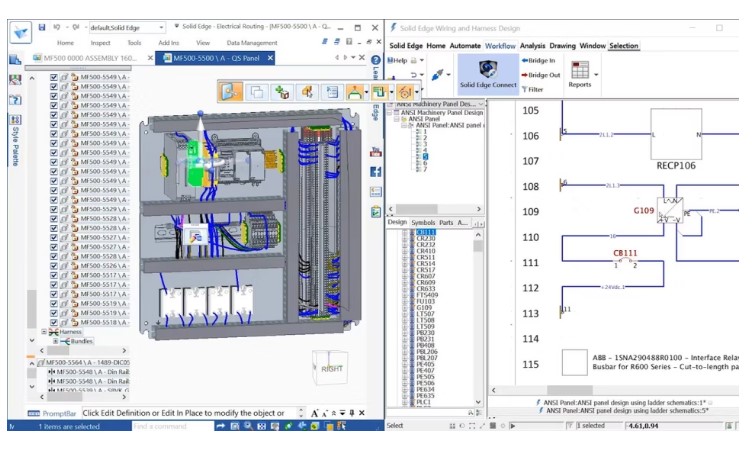
Task: Open the blue help question mark icon
Action: pos(376,60)
